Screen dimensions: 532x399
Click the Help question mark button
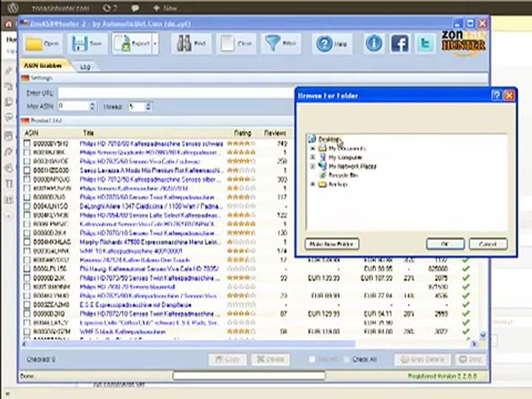pyautogui.click(x=332, y=44)
